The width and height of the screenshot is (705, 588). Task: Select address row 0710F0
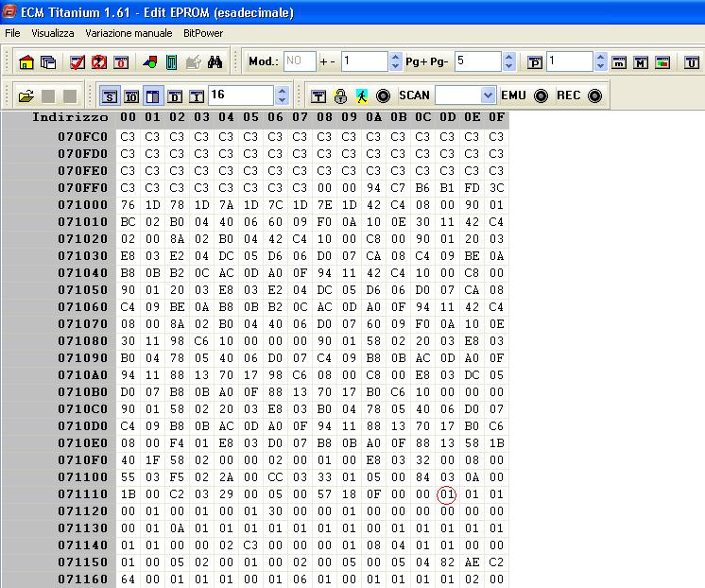point(83,460)
